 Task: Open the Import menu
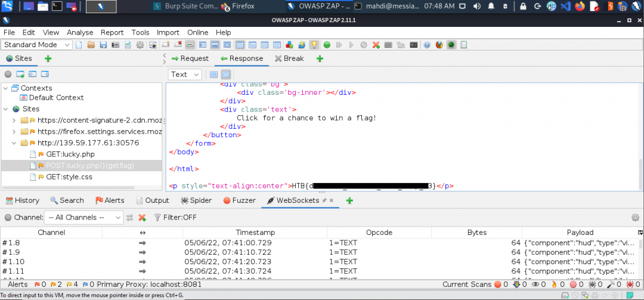click(168, 32)
